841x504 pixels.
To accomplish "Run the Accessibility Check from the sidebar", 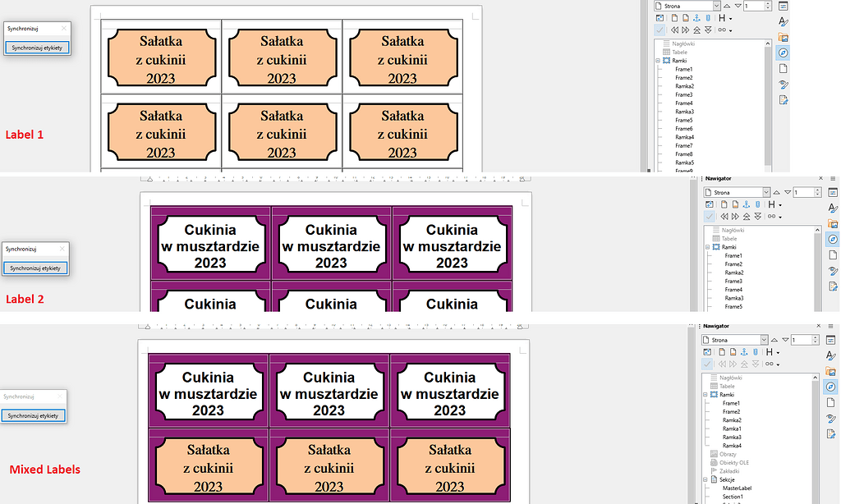I will [x=784, y=99].
